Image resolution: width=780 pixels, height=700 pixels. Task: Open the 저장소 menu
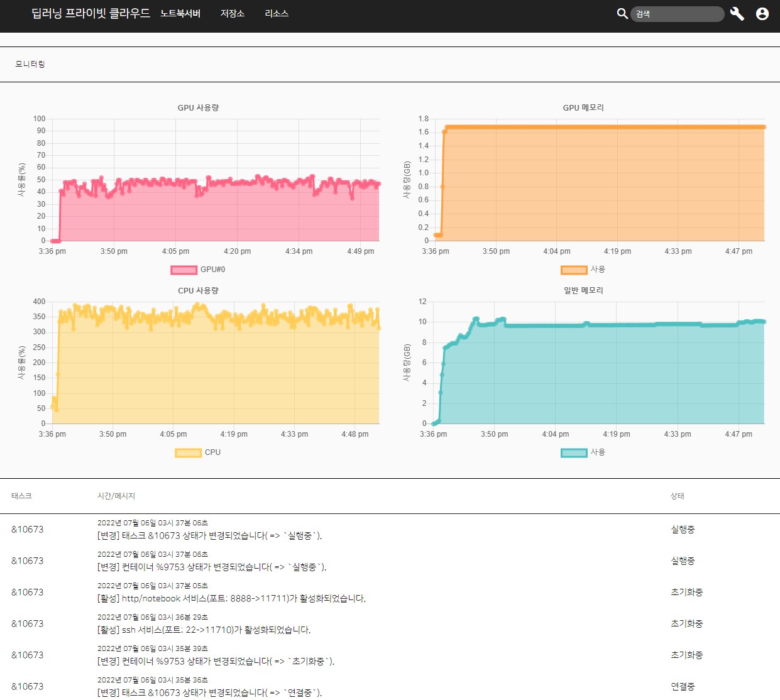coord(233,13)
